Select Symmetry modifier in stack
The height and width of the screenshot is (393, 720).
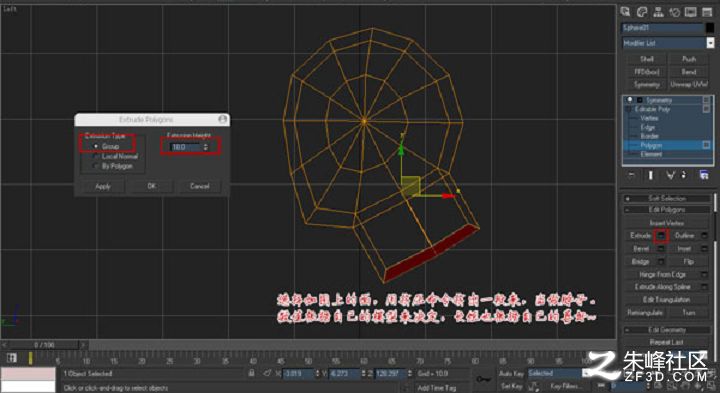point(658,100)
